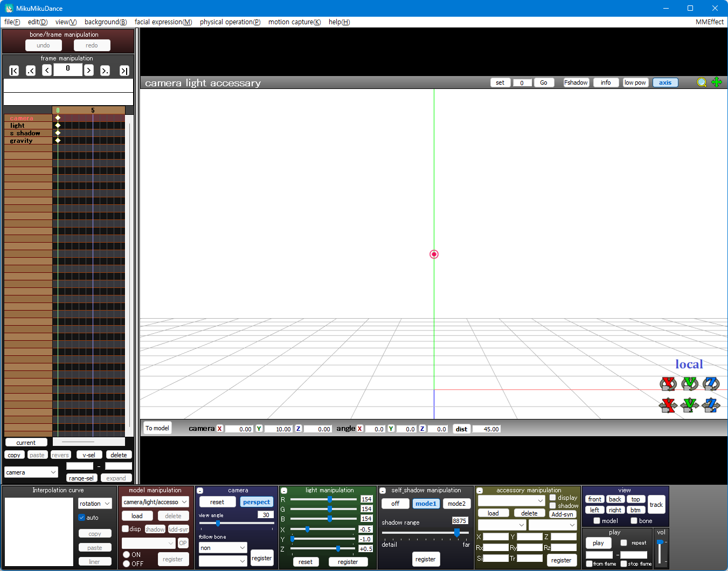Click the To model button
The image size is (728, 571).
pos(157,428)
